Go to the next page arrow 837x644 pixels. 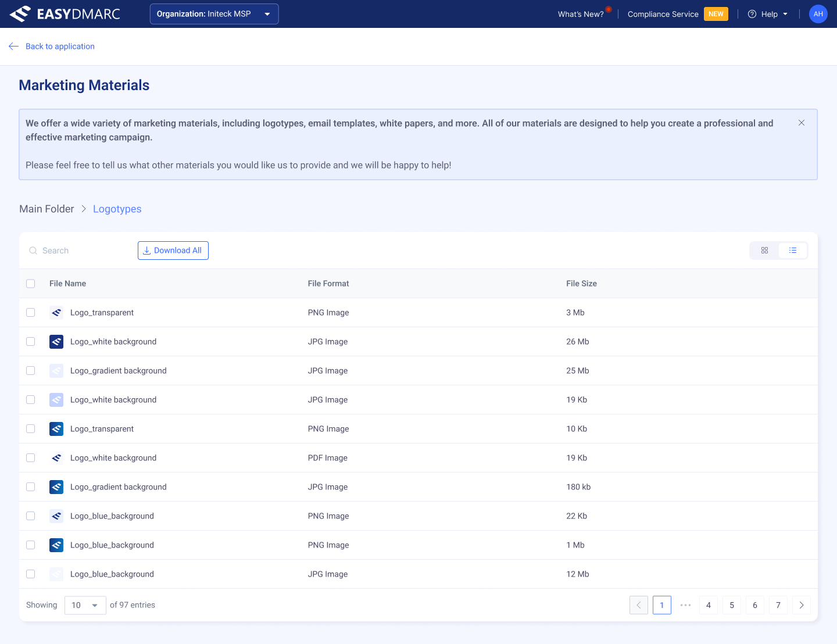click(x=802, y=605)
